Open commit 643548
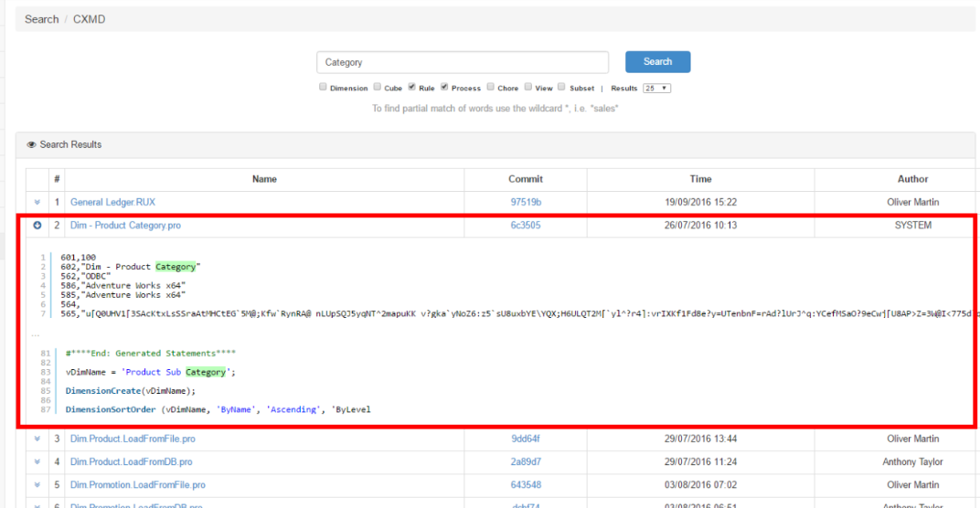This screenshot has width=980, height=508. pos(526,485)
